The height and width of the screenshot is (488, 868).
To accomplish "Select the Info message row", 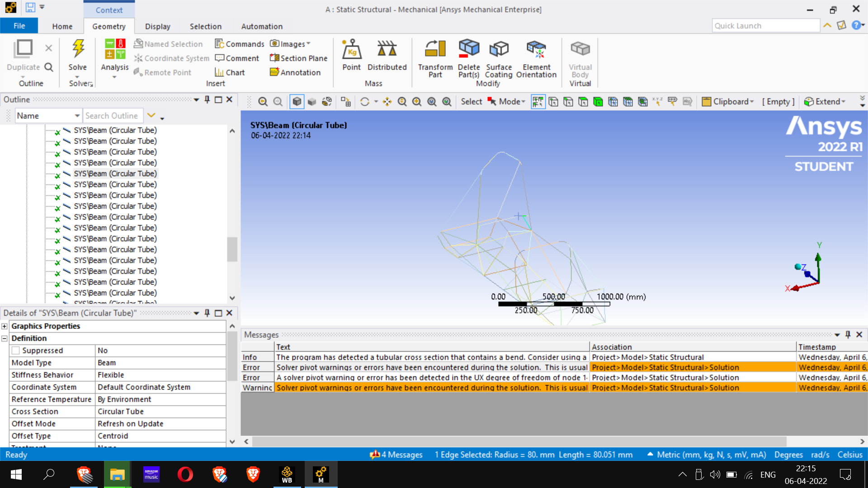I will tap(554, 357).
